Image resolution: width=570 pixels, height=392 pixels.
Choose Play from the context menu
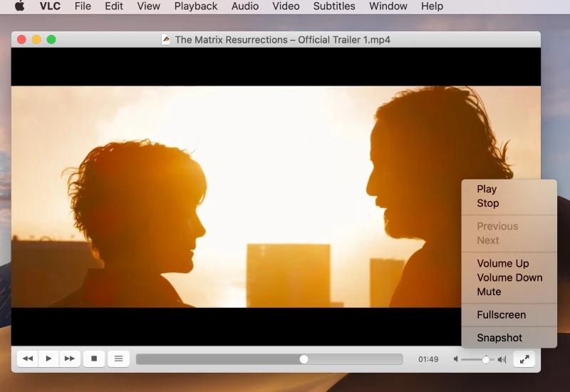click(509, 189)
